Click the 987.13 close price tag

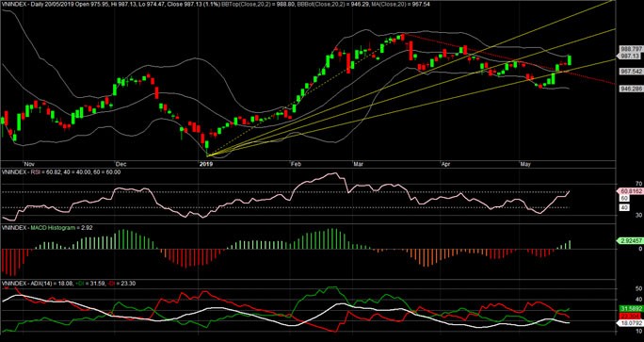tap(629, 56)
